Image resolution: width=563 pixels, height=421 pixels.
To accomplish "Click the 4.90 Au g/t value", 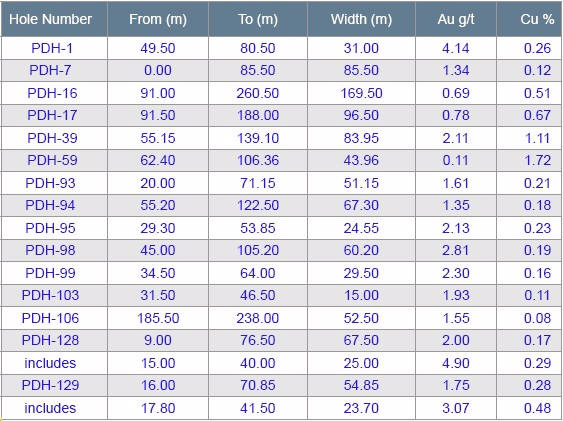I will coord(456,363).
